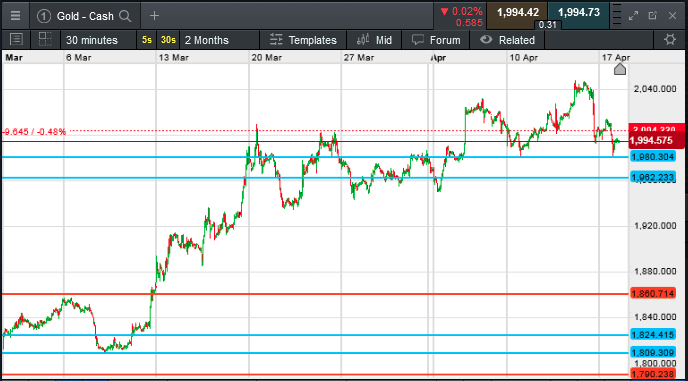The image size is (688, 381).
Task: Toggle the 30s interval option
Action: (168, 40)
